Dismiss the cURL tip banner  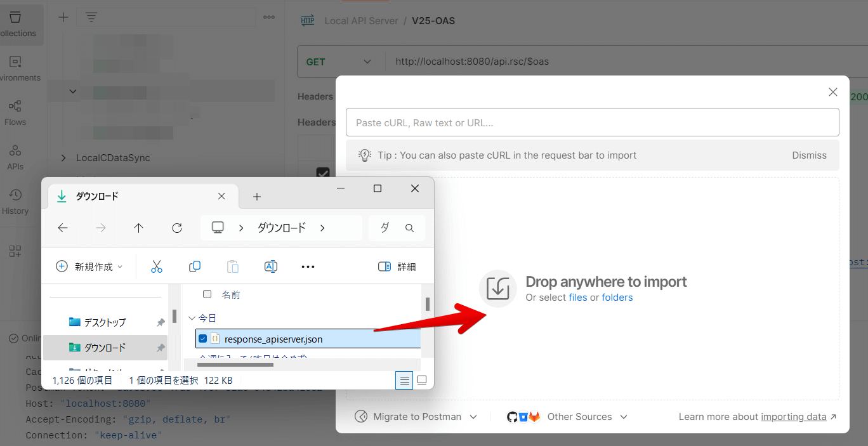click(x=809, y=155)
